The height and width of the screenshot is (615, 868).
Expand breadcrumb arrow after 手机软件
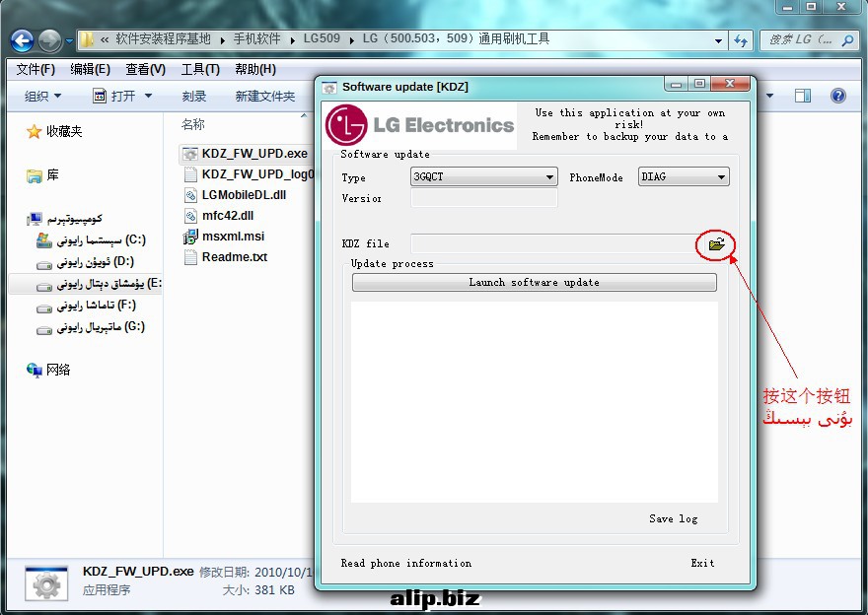pos(292,39)
